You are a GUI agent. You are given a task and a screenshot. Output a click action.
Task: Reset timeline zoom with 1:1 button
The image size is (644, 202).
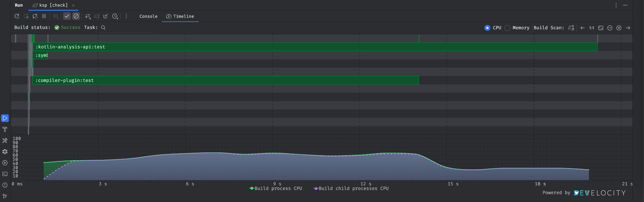(x=591, y=28)
